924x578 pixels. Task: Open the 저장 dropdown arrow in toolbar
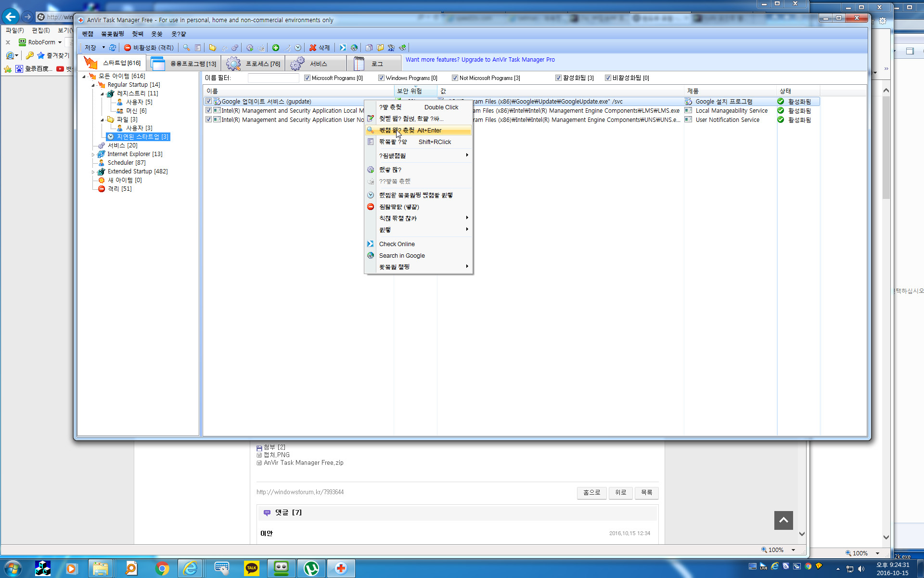click(x=103, y=48)
